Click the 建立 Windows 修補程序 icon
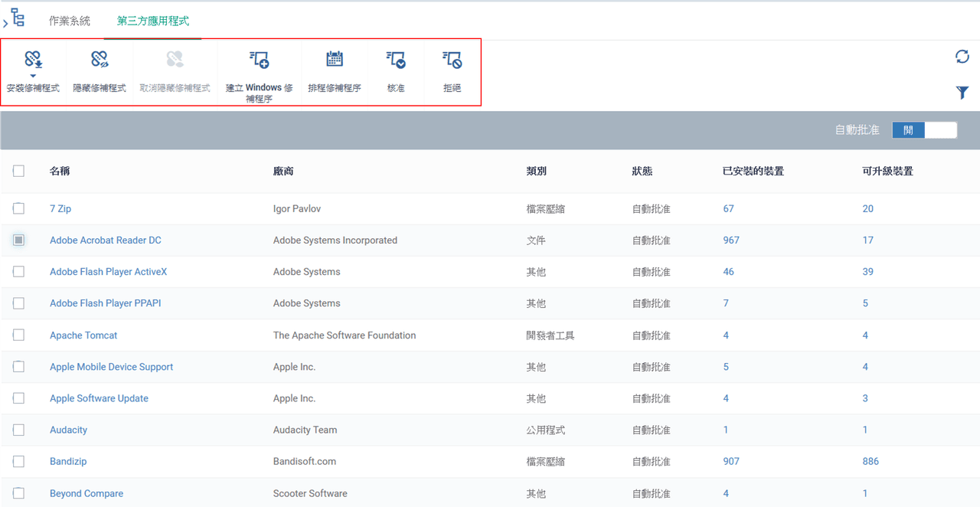Viewport: 980px width, 507px height. tap(260, 59)
